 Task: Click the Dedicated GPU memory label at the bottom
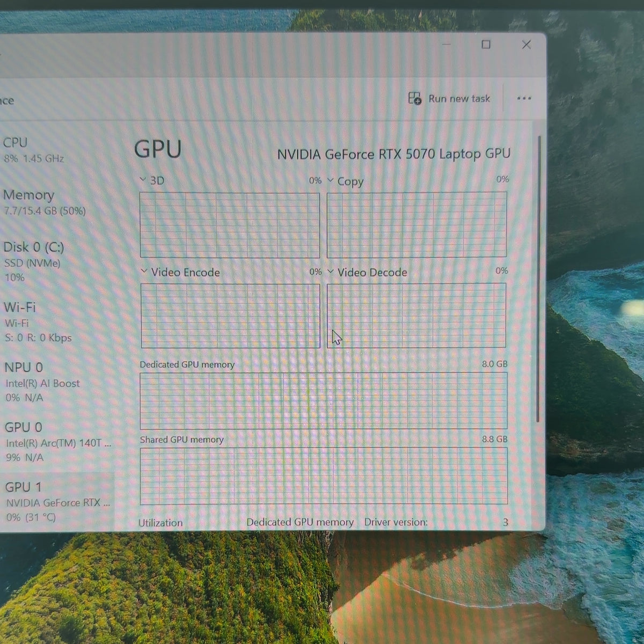pyautogui.click(x=300, y=522)
